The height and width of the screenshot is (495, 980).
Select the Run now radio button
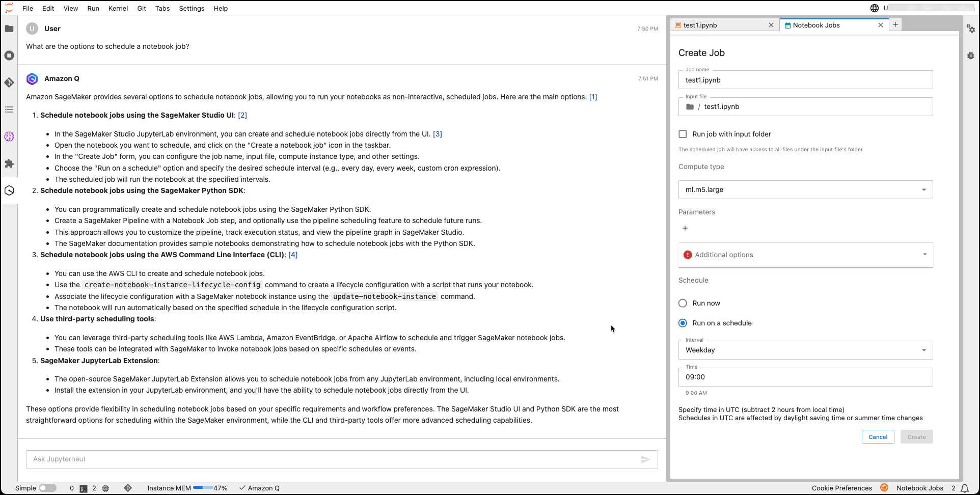[x=683, y=304]
